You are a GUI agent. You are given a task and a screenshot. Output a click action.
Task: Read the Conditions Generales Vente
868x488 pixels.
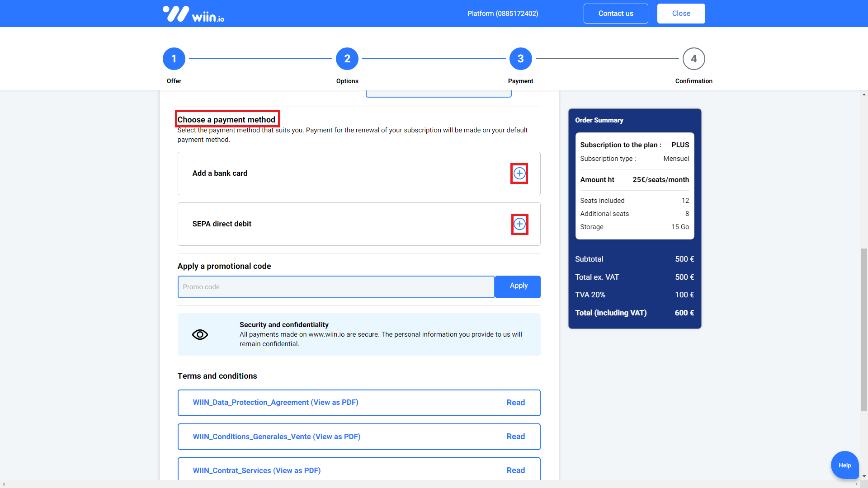coord(515,436)
